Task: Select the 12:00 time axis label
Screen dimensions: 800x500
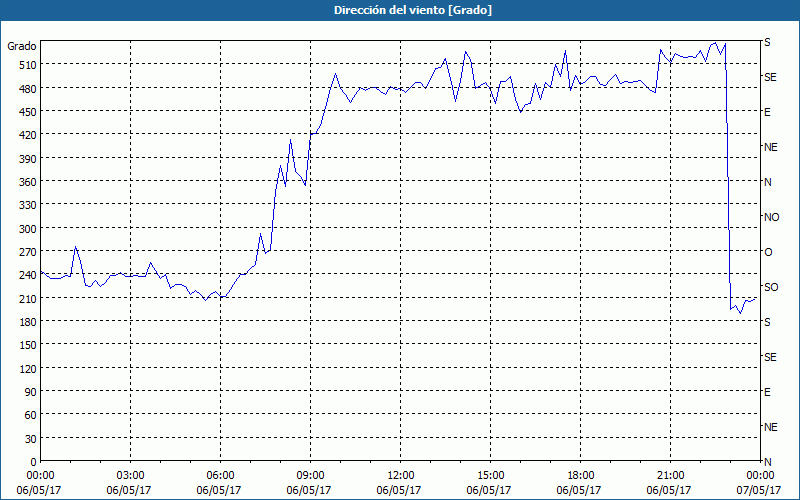Action: pos(401,476)
